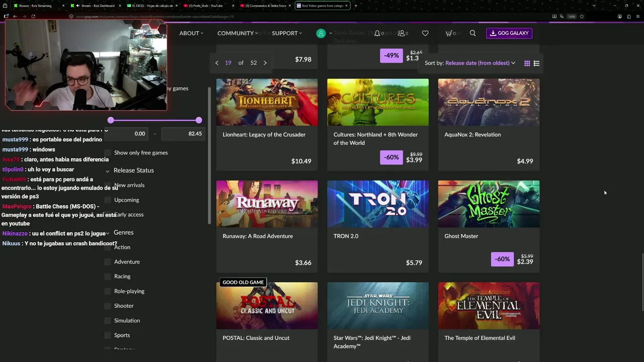644x362 pixels.
Task: Expand the ABOUT menu
Action: click(191, 33)
